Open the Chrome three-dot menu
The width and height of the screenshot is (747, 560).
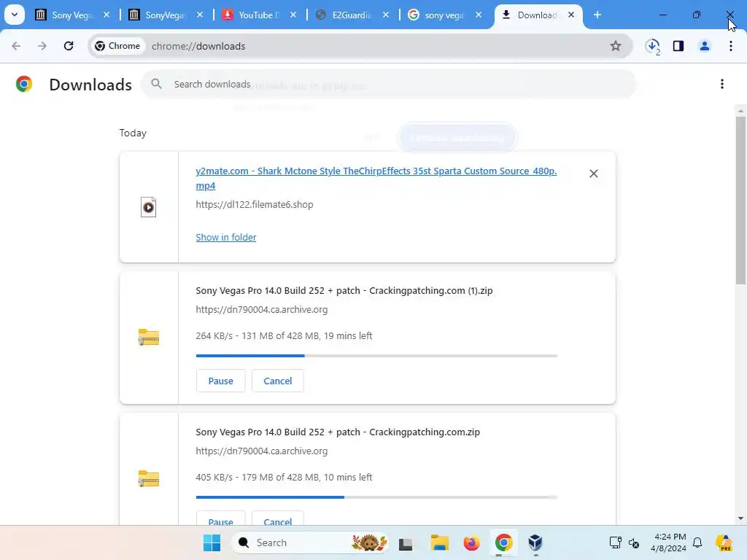point(730,46)
